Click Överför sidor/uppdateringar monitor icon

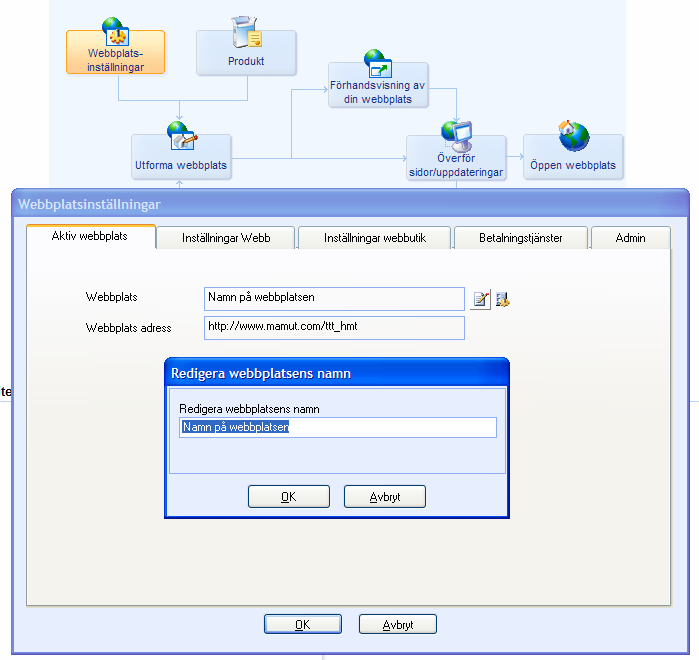(x=456, y=136)
